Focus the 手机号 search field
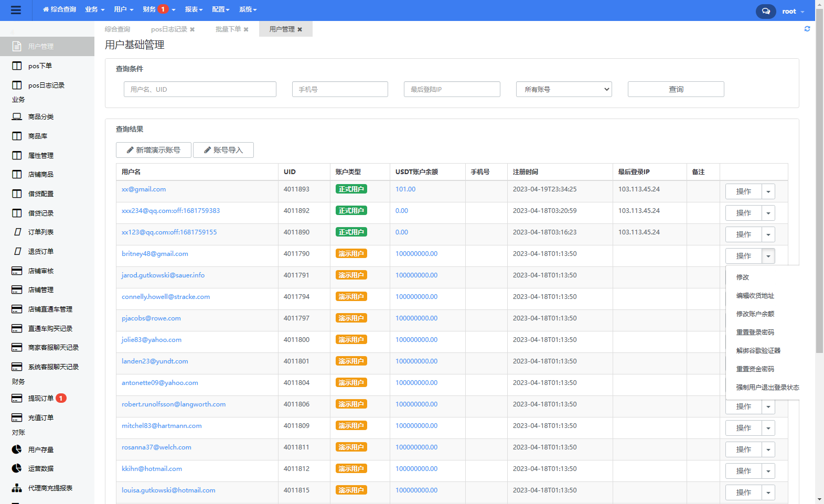 340,89
